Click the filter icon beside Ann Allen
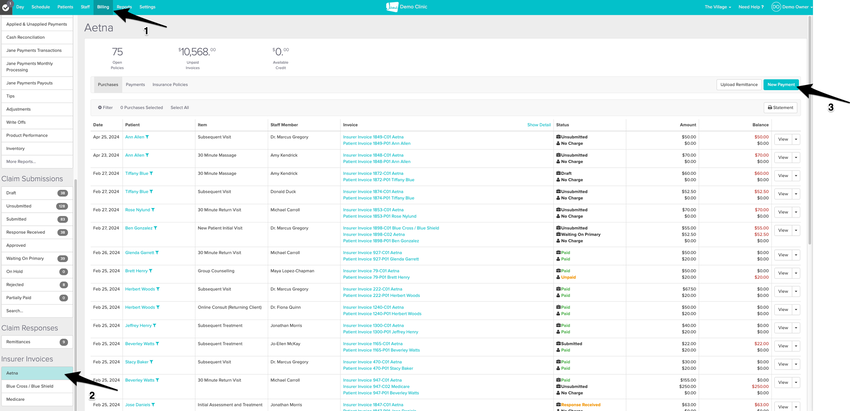 tap(147, 137)
